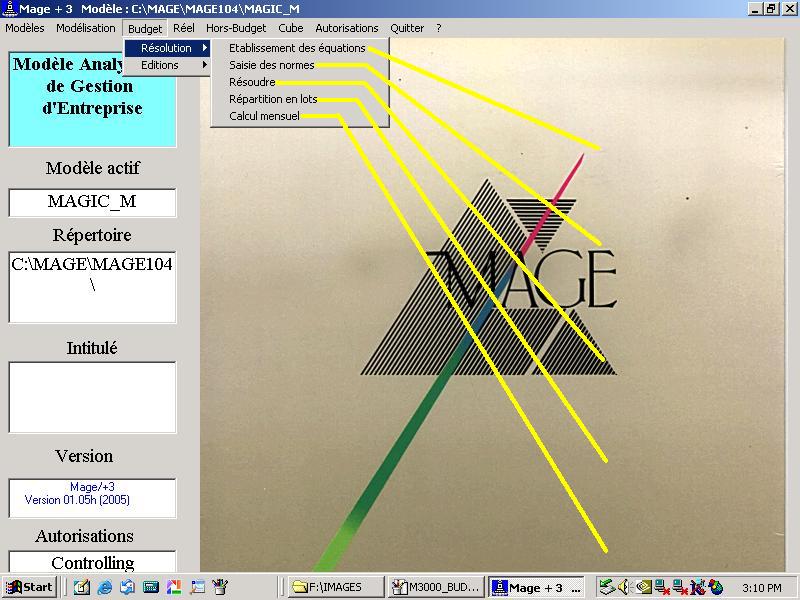Restore down the Mage window
The height and width of the screenshot is (600, 800).
[771, 9]
